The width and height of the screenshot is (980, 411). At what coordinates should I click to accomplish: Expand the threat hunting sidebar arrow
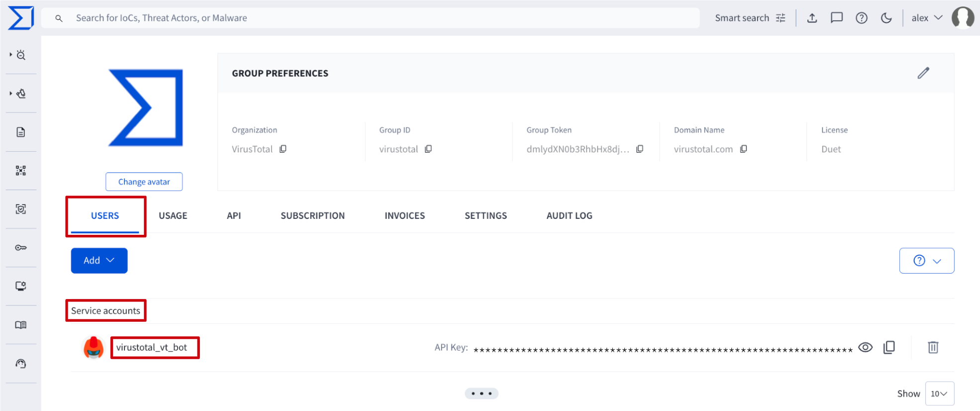pos(11,55)
